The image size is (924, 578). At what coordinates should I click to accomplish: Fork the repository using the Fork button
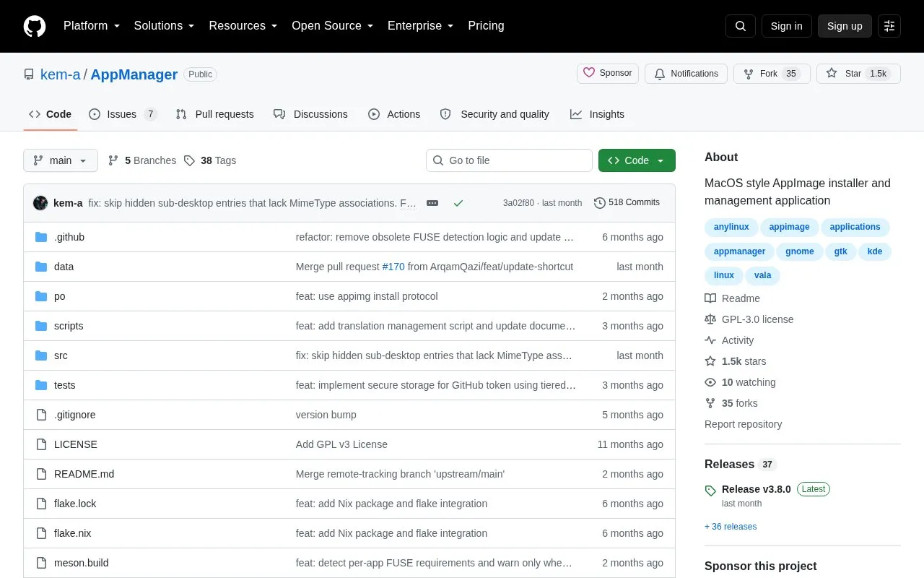772,74
